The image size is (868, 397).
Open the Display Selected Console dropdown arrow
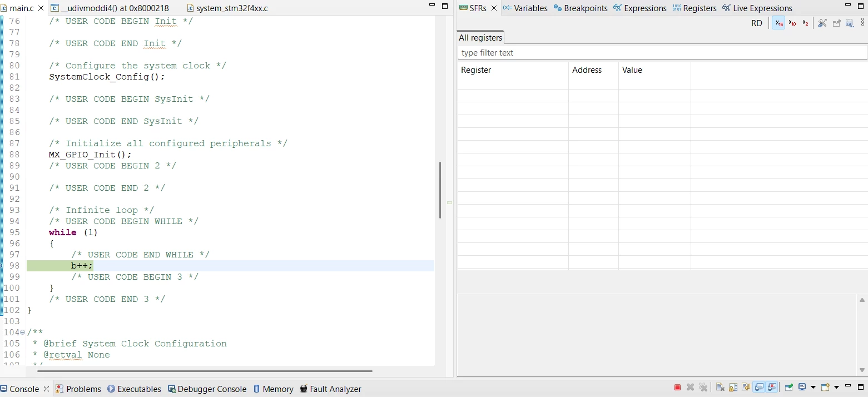813,388
